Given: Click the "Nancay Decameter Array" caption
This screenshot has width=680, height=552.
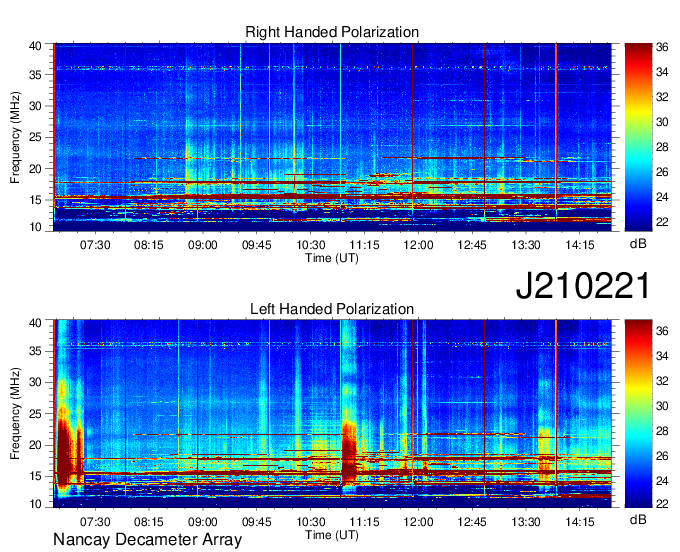Looking at the screenshot, I should (147, 540).
